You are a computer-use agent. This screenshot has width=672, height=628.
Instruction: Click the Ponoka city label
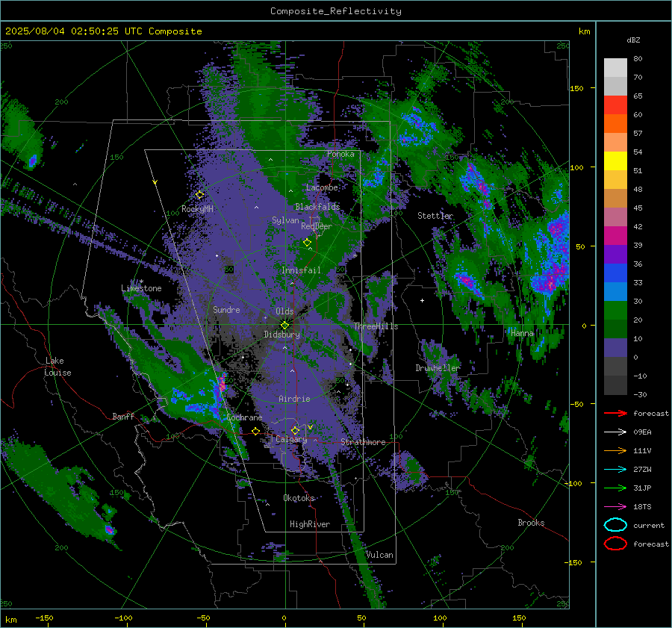tap(340, 154)
